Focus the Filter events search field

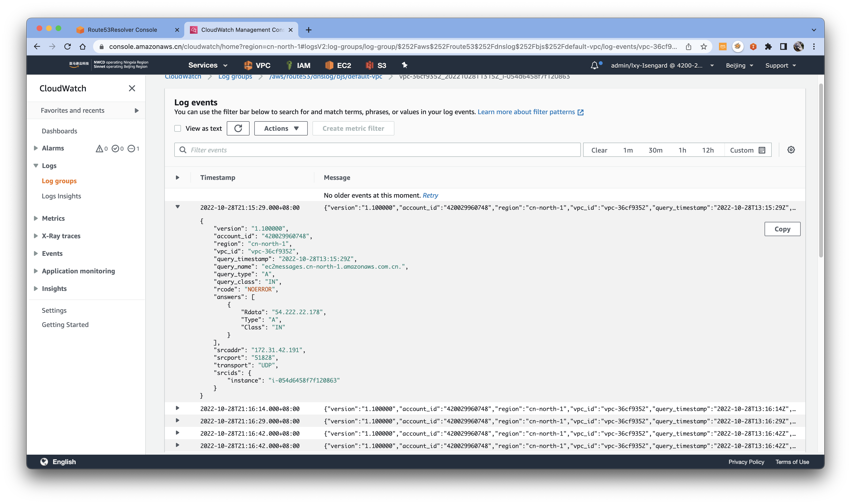[377, 150]
